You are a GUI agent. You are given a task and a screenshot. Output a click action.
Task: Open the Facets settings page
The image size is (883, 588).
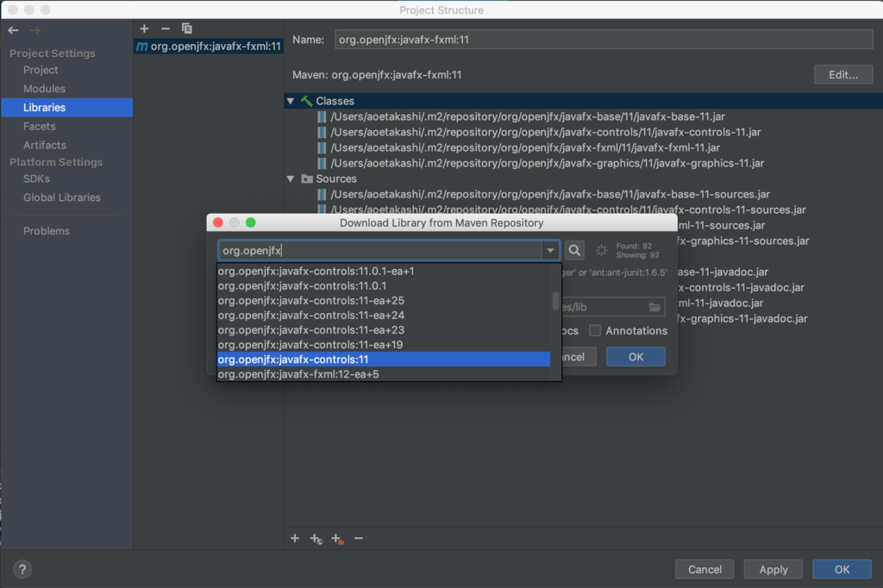point(40,126)
